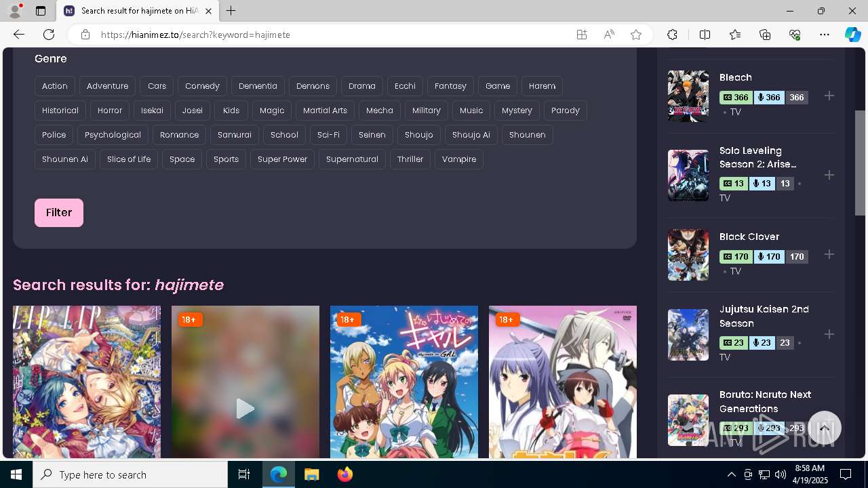Open browser Extensions puzzle icon
Screen dimensions: 868x488
coord(672,35)
